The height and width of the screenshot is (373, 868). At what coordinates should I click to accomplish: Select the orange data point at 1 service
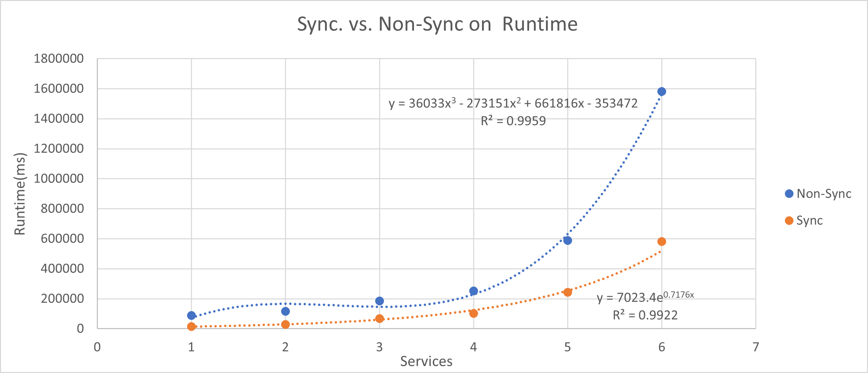(191, 327)
